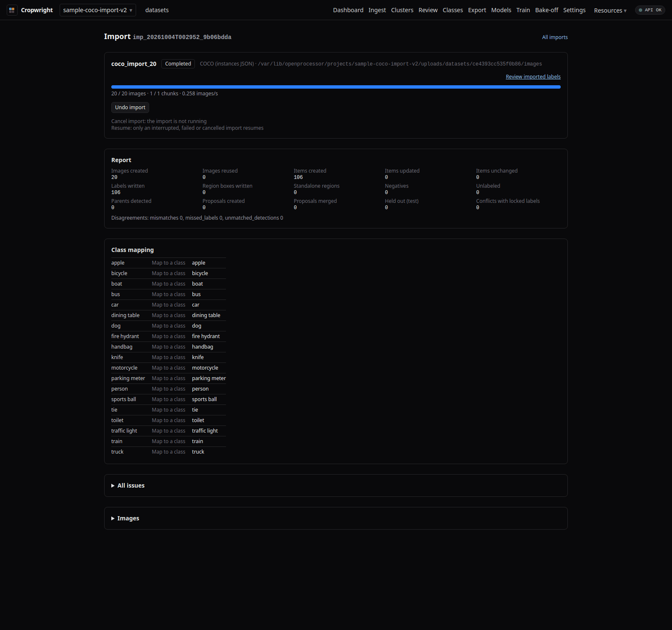Click Map to a class for motorcycle
672x630 pixels.
point(168,368)
